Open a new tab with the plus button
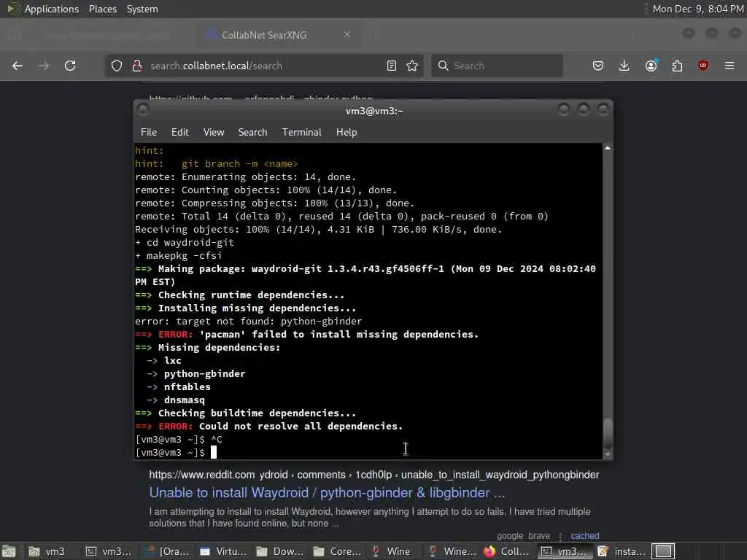 [376, 35]
